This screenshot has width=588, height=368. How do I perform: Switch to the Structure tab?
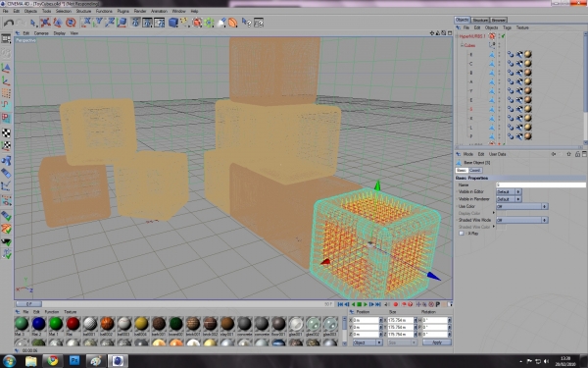(x=480, y=20)
